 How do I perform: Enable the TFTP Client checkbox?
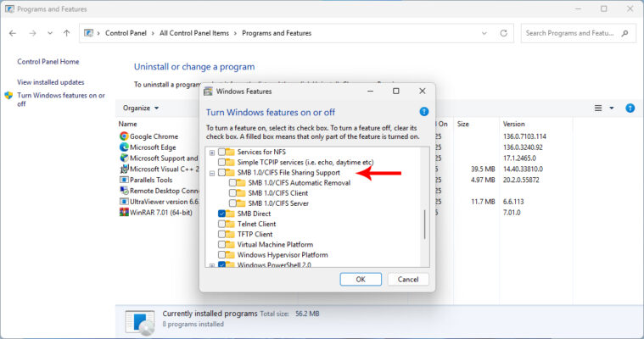(x=221, y=234)
